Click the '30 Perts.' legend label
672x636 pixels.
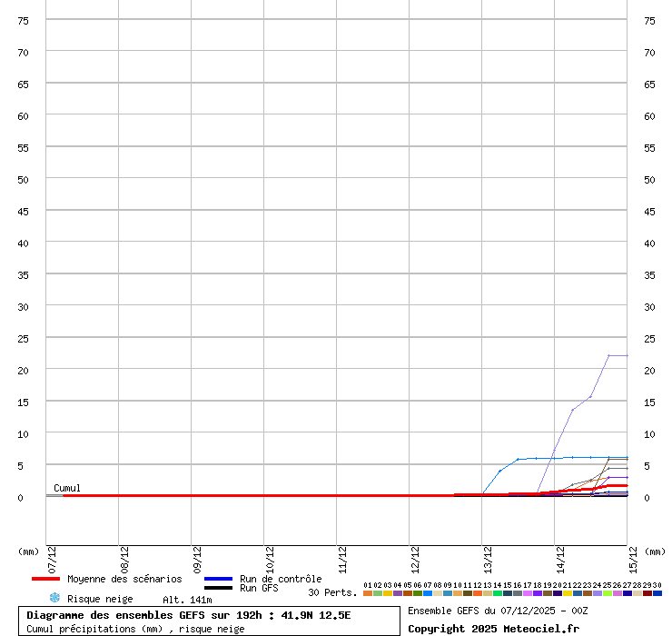(x=332, y=592)
